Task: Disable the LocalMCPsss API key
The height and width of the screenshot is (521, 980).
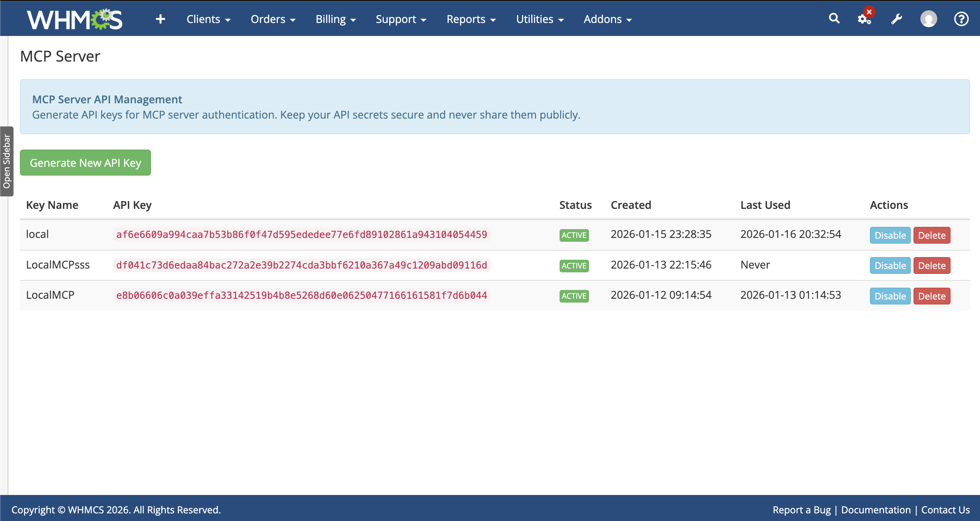Action: [x=890, y=265]
